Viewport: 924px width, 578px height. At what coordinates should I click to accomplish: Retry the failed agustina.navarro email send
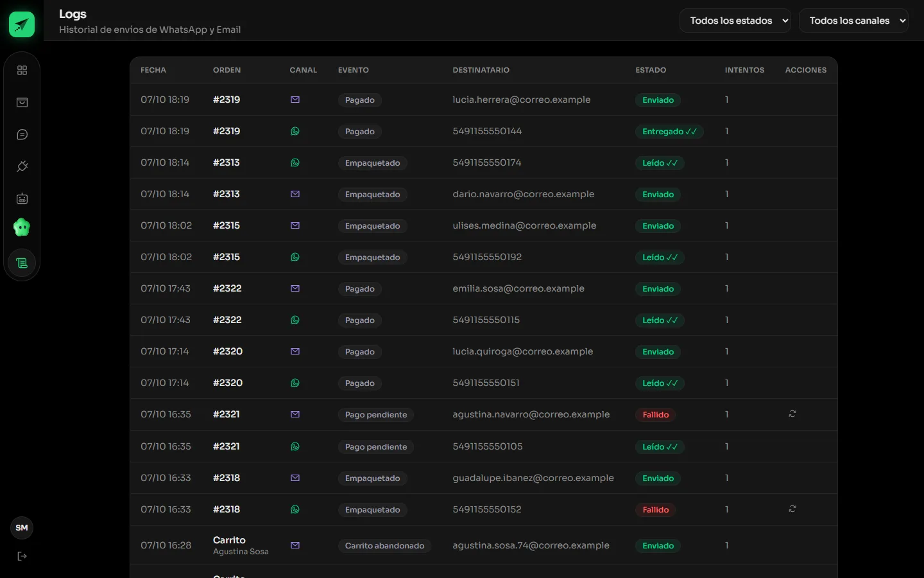pos(792,414)
